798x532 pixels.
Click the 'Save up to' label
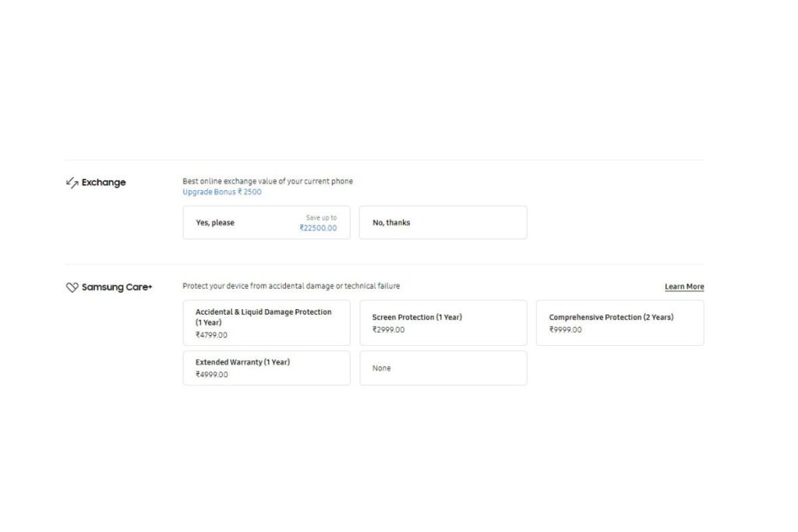(x=321, y=217)
